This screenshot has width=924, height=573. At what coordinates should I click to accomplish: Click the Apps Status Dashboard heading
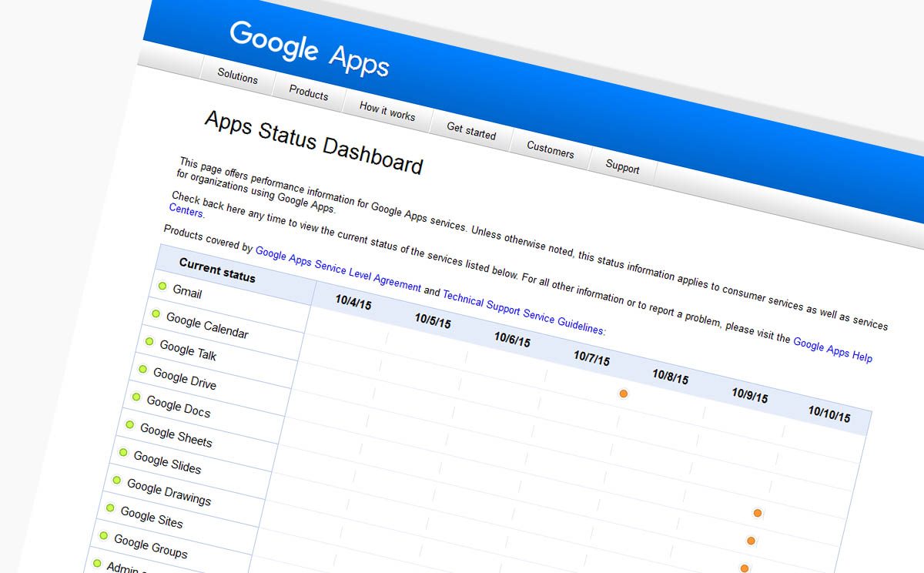(313, 142)
